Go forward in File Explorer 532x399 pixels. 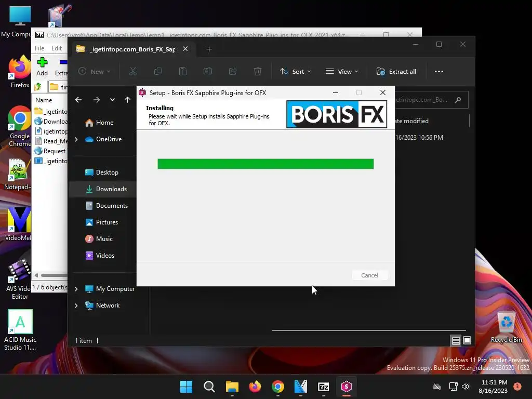coord(96,100)
